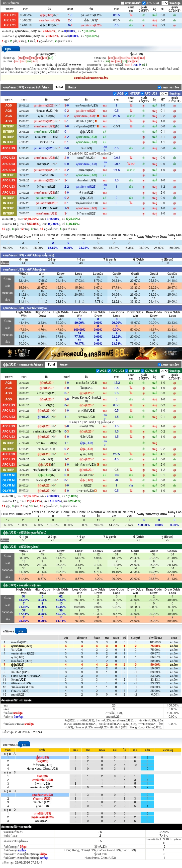Open the ความคิดเห็นส่วนตัวของนักเขียน link
The height and width of the screenshot is (868, 182).
[91, 78]
